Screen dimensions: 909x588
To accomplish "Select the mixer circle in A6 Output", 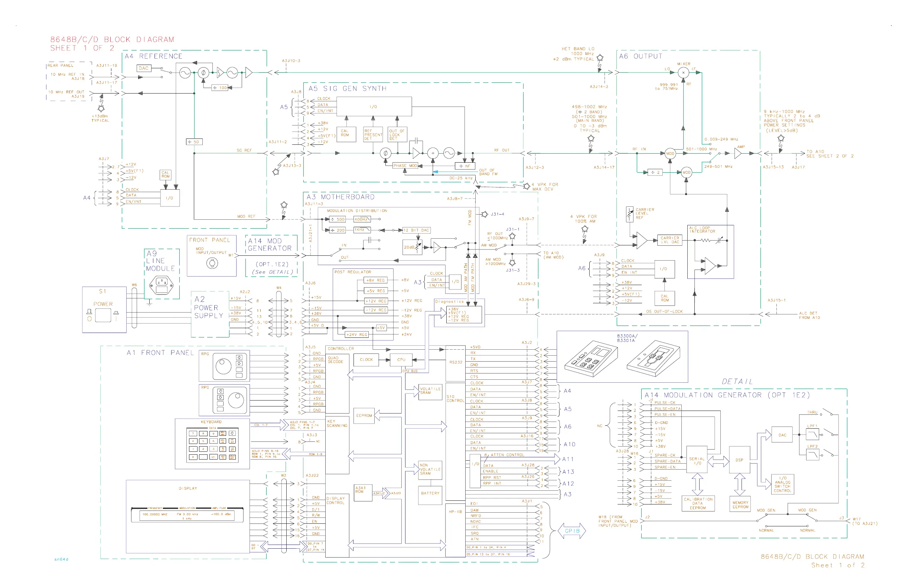I will coord(683,72).
